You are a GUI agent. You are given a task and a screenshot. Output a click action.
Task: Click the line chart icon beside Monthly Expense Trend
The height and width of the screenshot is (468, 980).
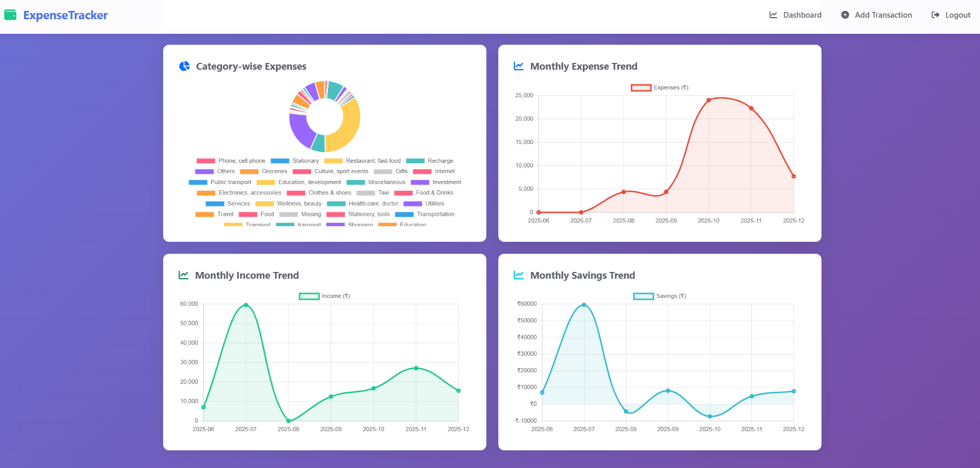pyautogui.click(x=519, y=66)
